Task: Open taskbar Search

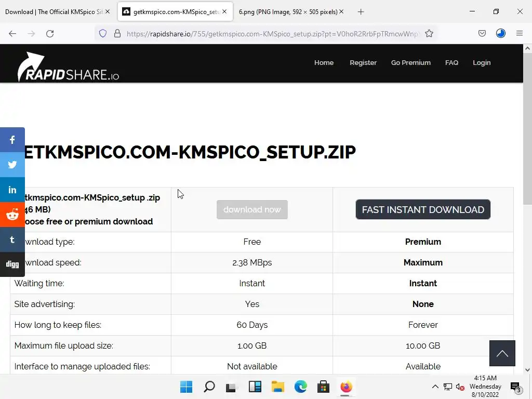Action: [x=209, y=387]
